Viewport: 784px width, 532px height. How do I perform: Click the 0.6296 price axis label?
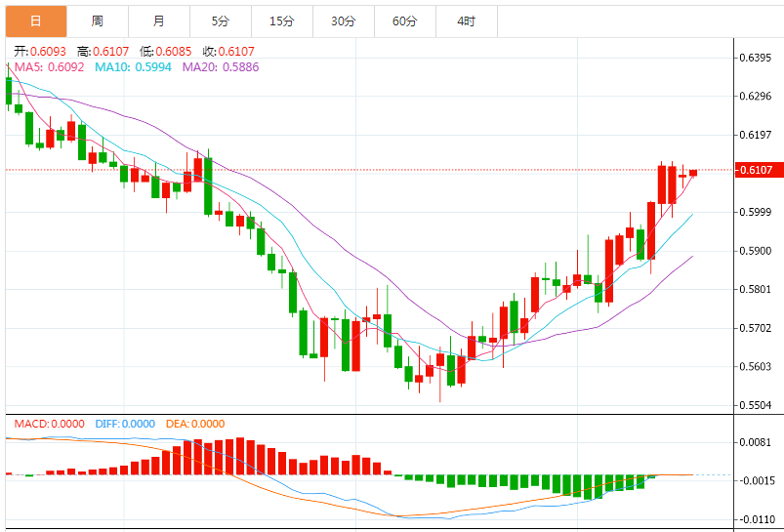(756, 96)
